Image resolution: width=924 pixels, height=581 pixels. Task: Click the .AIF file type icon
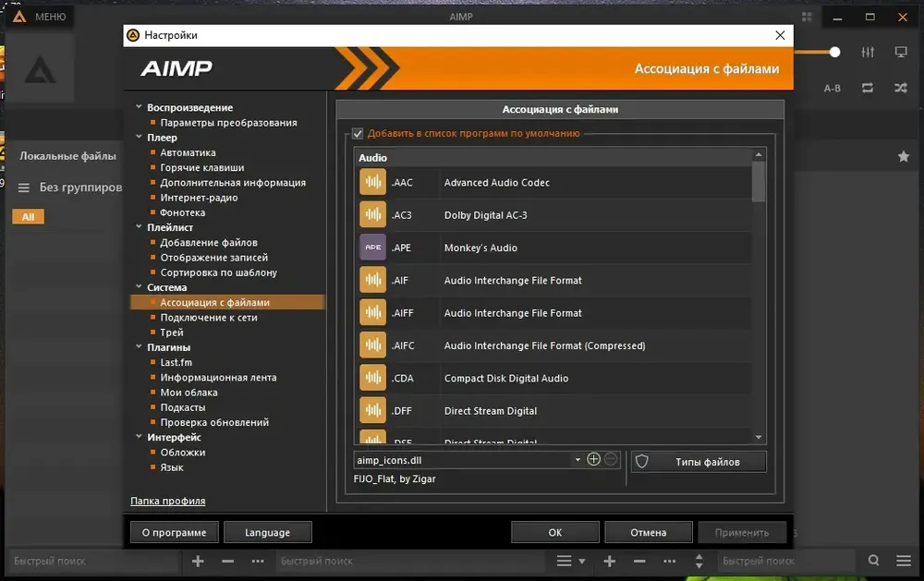click(372, 280)
